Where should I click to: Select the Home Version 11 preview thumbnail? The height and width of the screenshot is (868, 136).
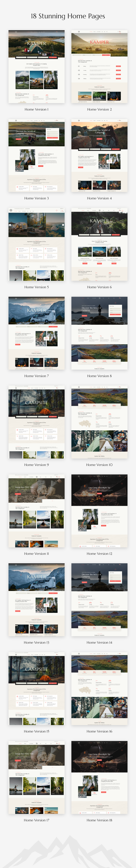tap(36, 511)
